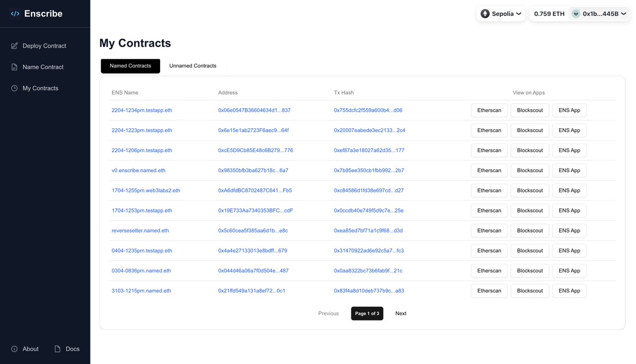The image size is (636, 364).
Task: Click tx hash 0x83f4a8d10deb737b9c...a83
Action: [x=369, y=291]
